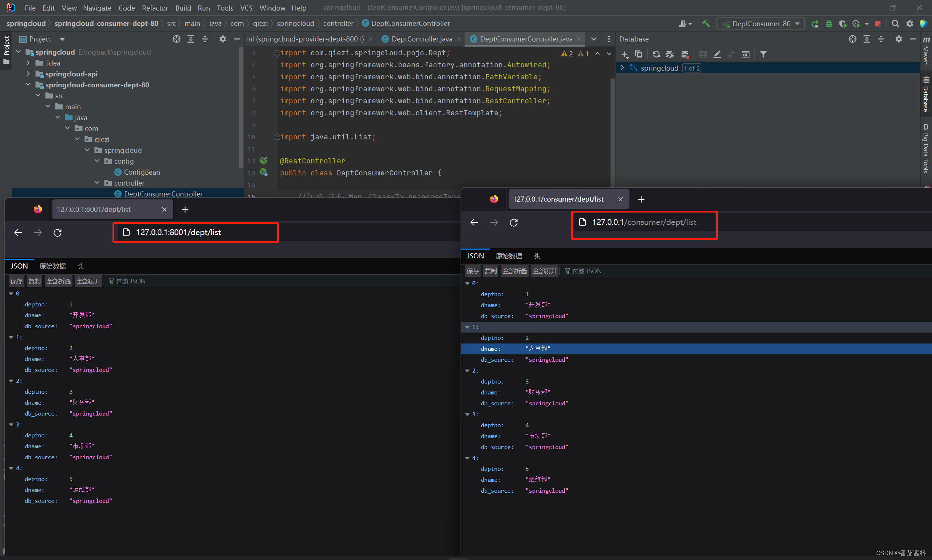
Task: Switch to DeptController.java editor tab
Action: (421, 39)
